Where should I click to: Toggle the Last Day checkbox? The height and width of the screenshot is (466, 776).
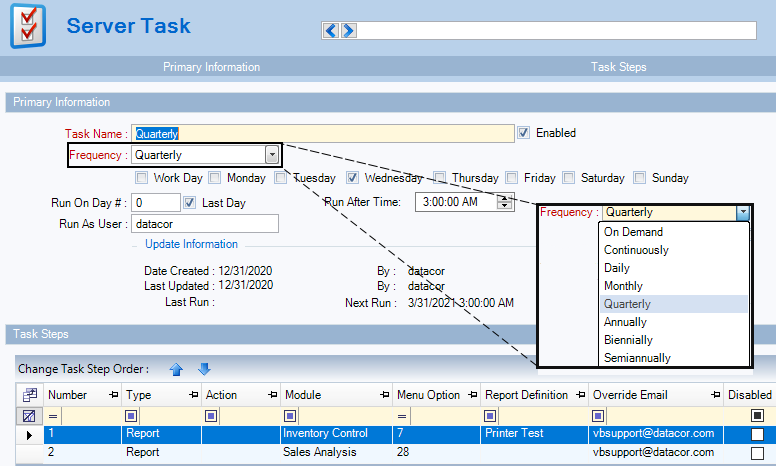(x=190, y=202)
